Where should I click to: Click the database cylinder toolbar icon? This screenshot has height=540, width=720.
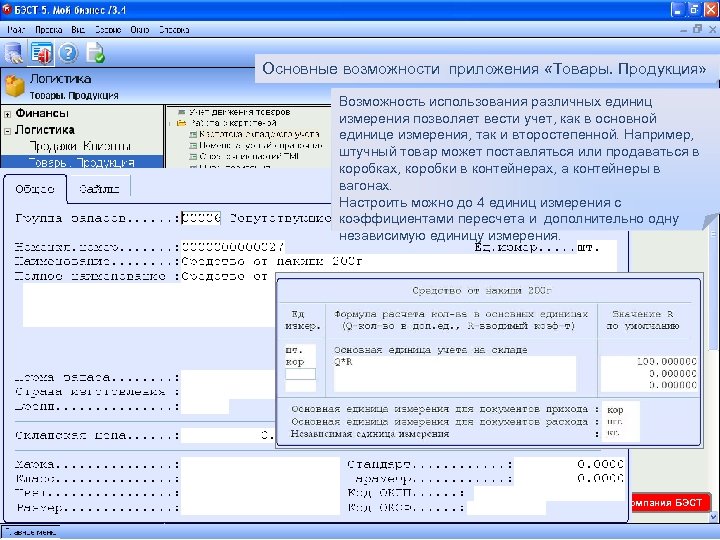(14, 53)
